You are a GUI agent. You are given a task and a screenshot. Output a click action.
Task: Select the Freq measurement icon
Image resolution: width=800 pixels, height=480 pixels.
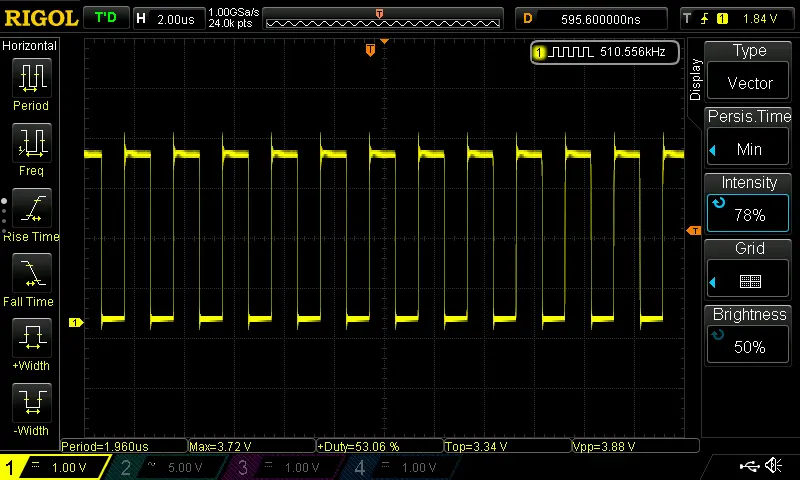(31, 144)
